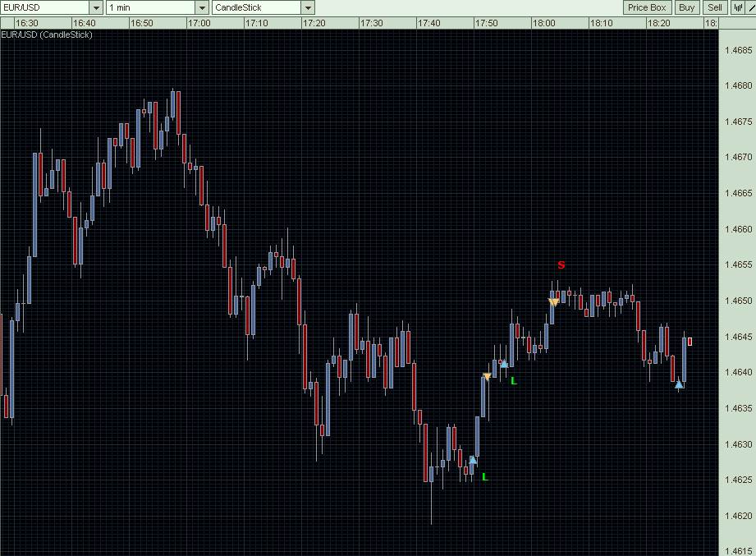
Task: Click the blue up arrow near 17:48
Action: point(473,460)
